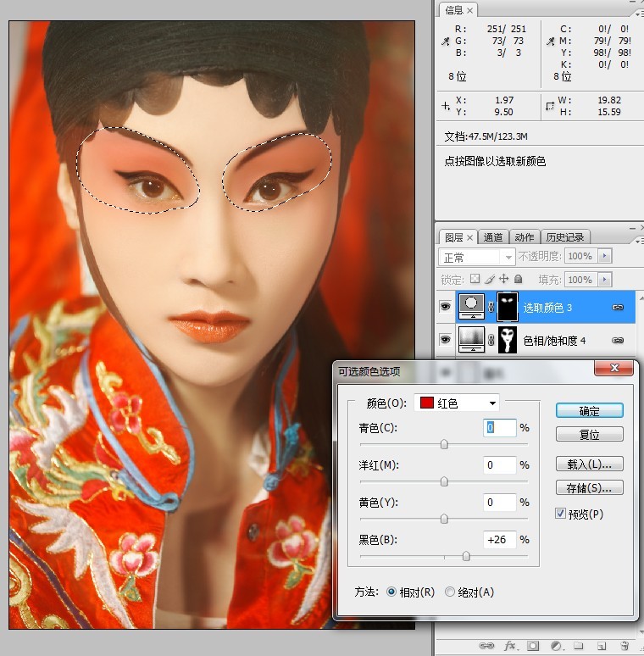Close the 图层 panel tab with X
Viewport: 644px width, 656px height.
click(x=470, y=237)
